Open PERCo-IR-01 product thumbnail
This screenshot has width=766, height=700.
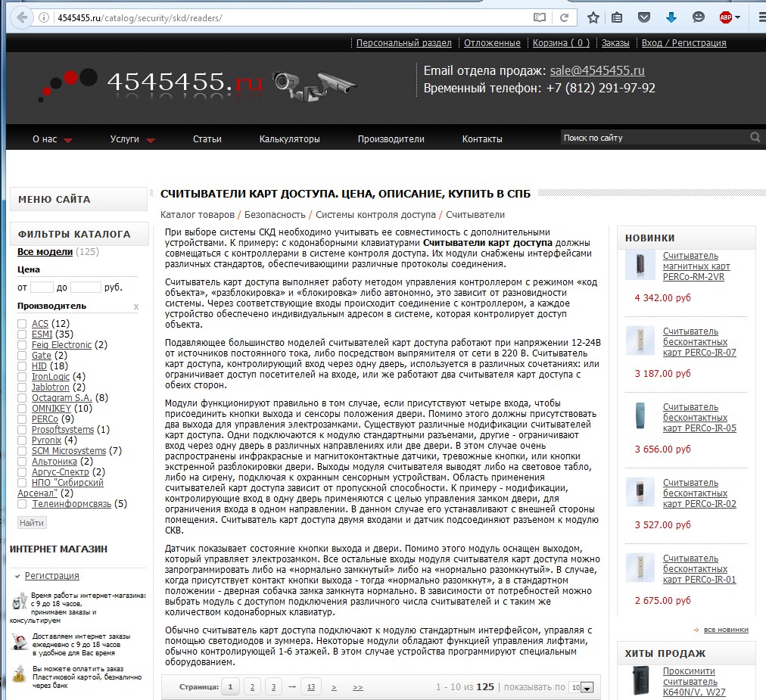tap(640, 568)
